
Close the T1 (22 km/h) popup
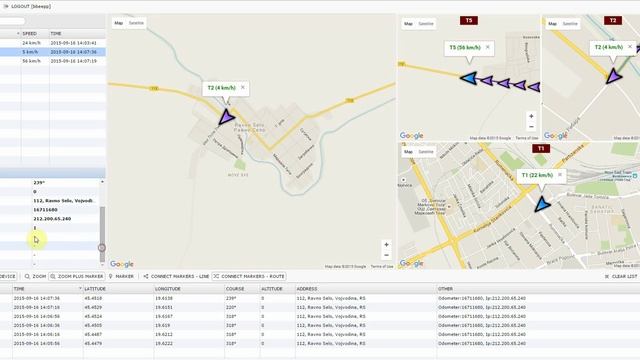(560, 175)
